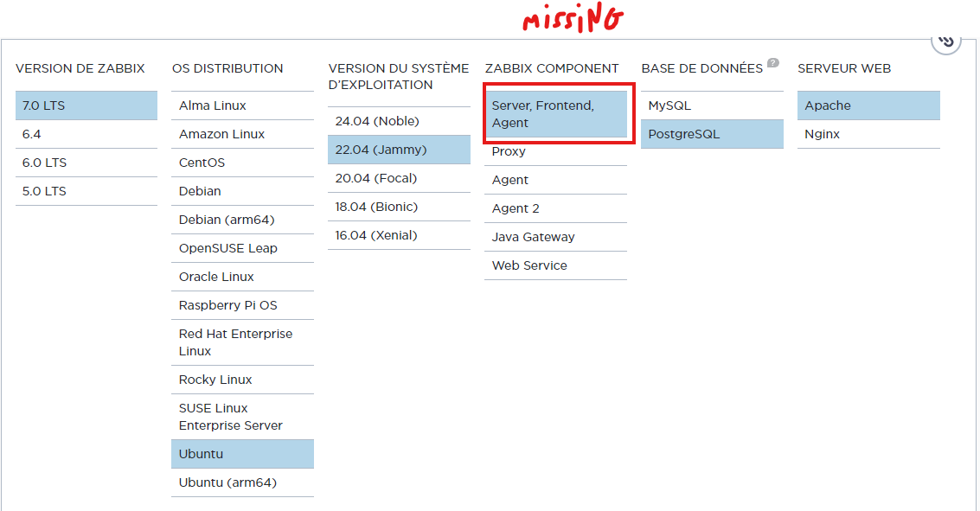This screenshot has width=980, height=511.
Task: Choose OS version 24.04 (Noble)
Action: (399, 121)
